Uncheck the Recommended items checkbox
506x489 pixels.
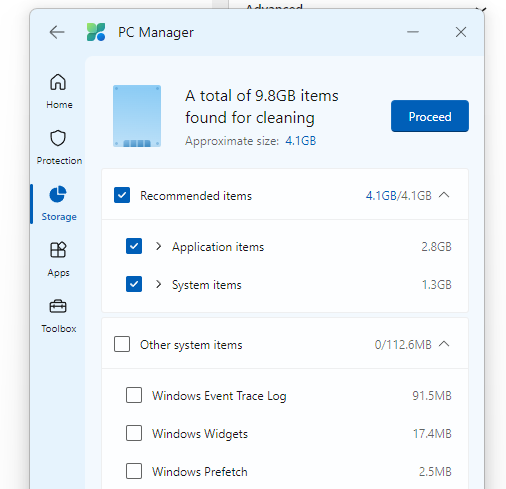point(122,195)
